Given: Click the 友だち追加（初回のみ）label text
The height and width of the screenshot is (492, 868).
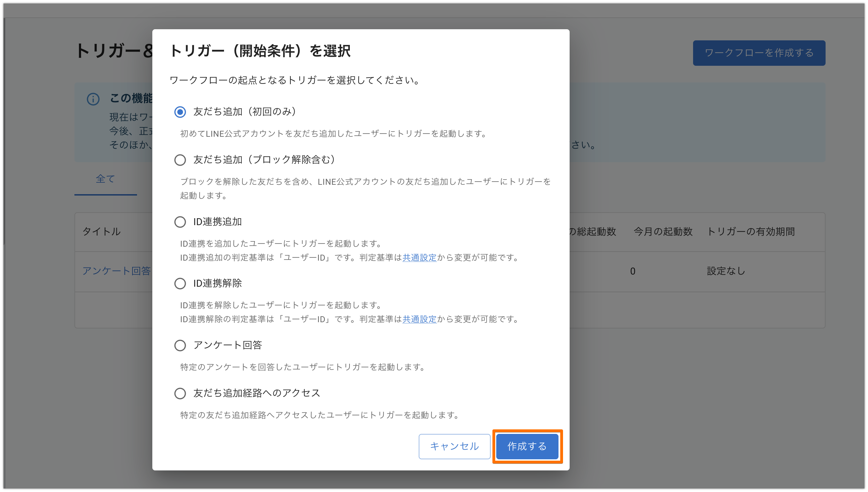Looking at the screenshot, I should pos(244,112).
